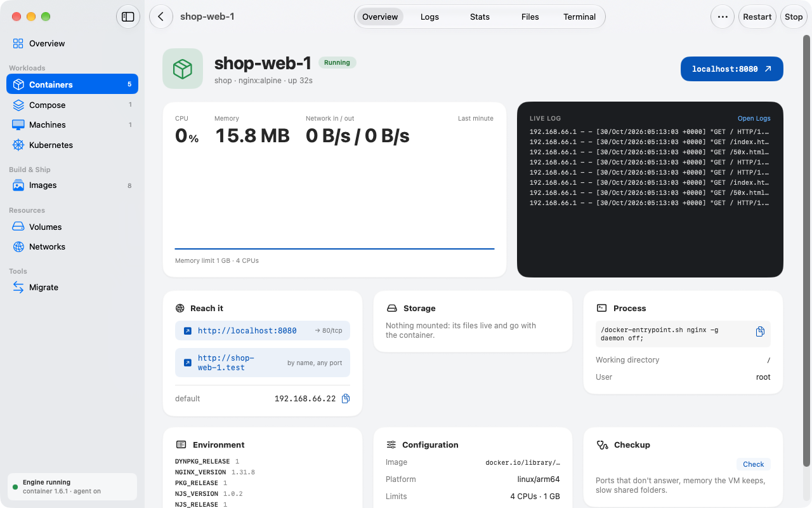Copy IP address 192.168.66.22 with clipboard icon
This screenshot has width=812, height=508.
[346, 399]
